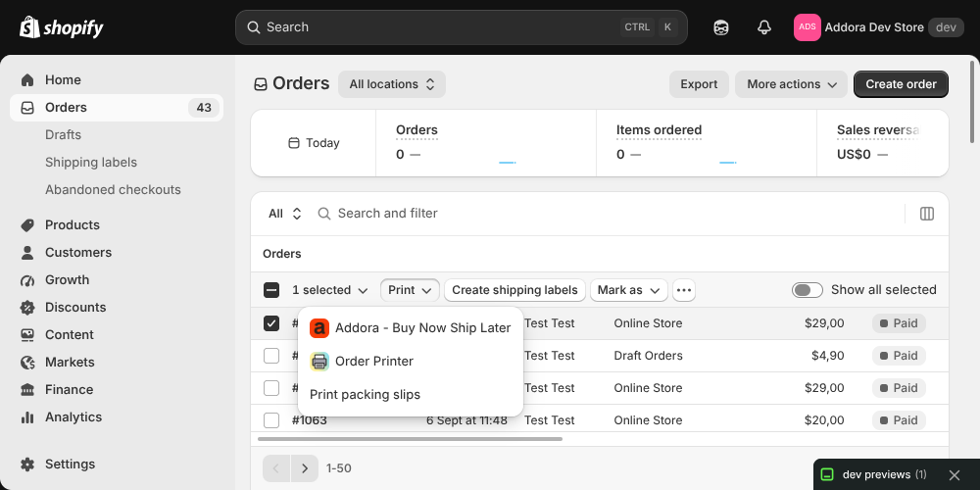Check the Draft Orders $4,90 row
The height and width of the screenshot is (490, 980).
click(x=271, y=356)
